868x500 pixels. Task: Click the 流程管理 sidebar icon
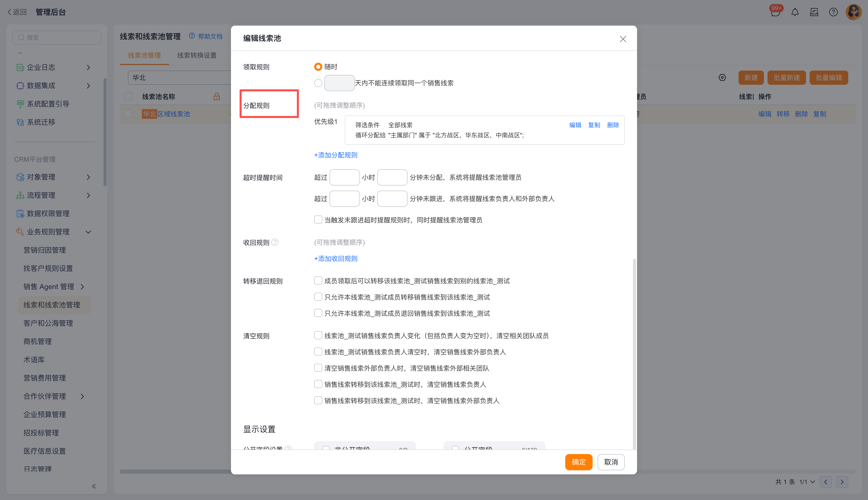[x=20, y=195]
